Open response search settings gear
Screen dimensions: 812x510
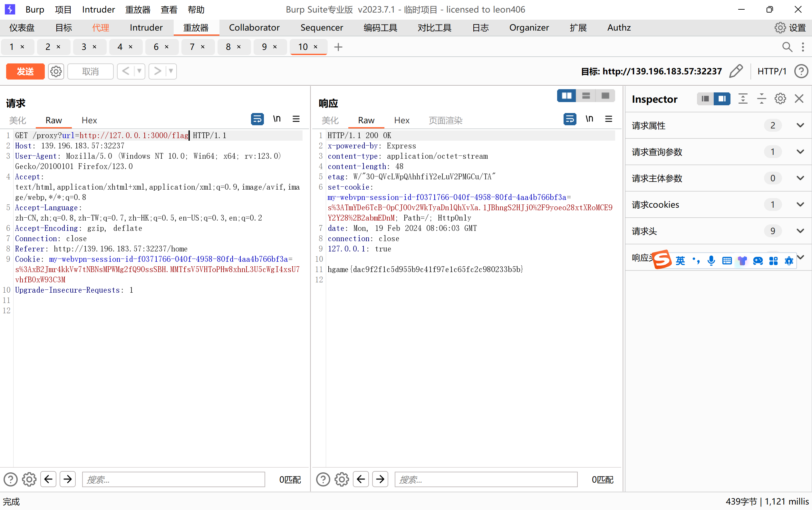pos(342,479)
